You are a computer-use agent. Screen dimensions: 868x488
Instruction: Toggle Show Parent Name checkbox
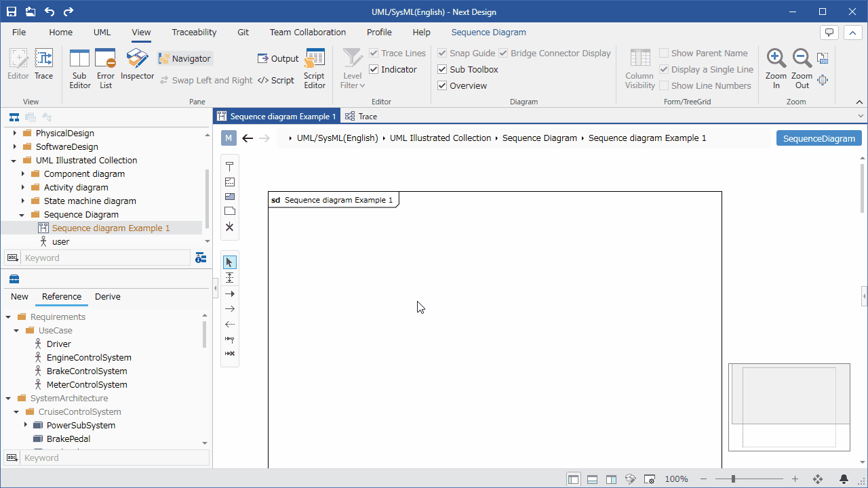click(664, 53)
